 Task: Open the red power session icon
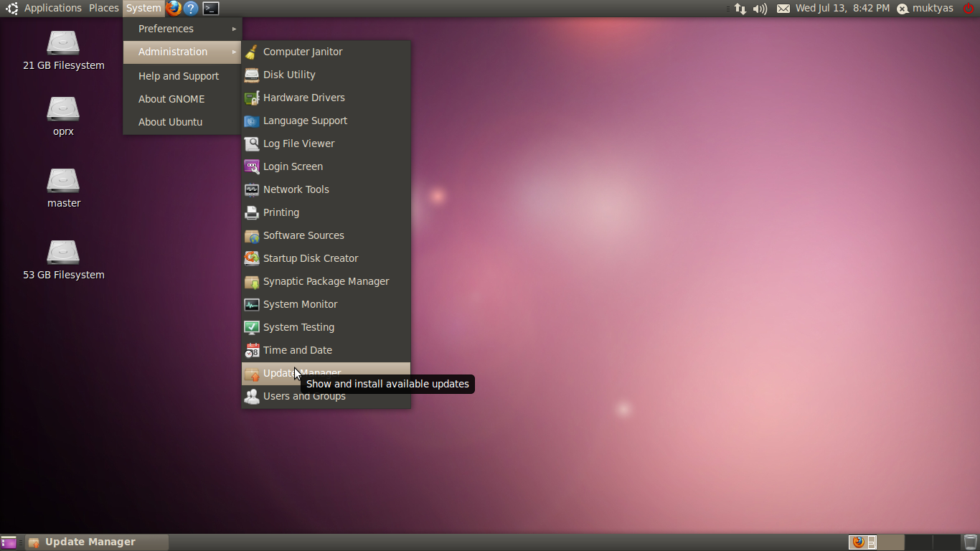tap(969, 9)
